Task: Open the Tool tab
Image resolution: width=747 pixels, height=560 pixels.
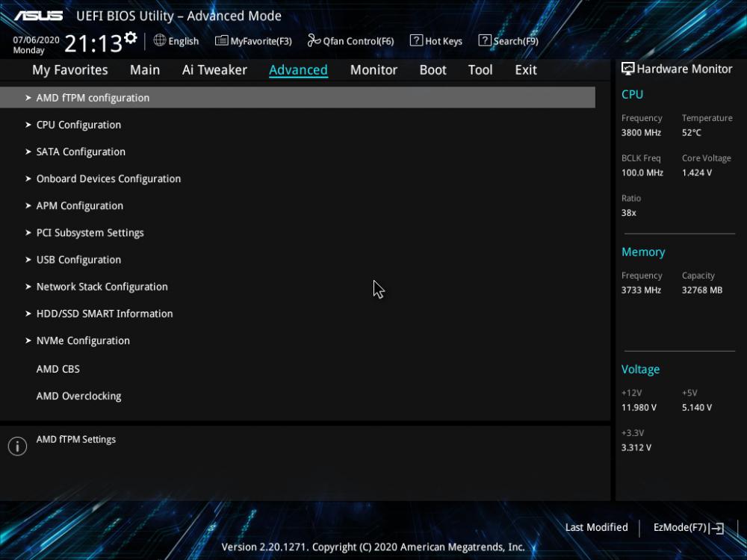Action: click(x=480, y=70)
